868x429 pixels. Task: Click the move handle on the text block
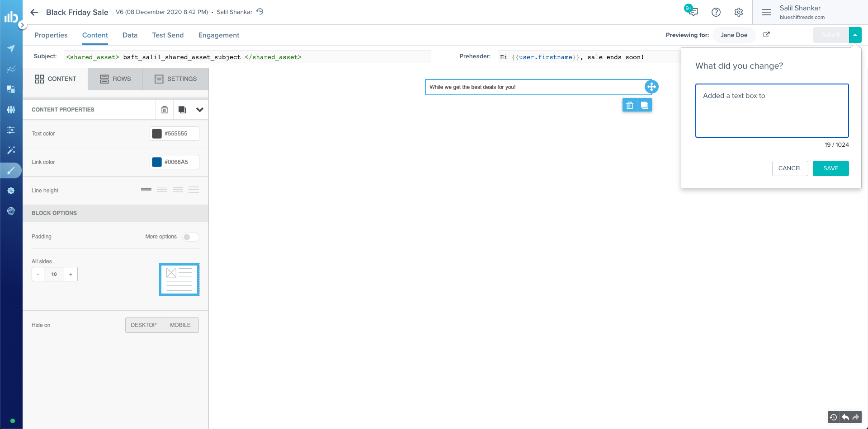coord(651,87)
